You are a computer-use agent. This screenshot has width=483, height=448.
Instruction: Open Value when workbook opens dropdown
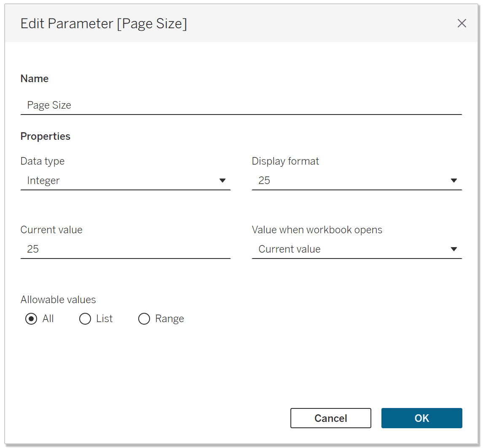pos(357,249)
